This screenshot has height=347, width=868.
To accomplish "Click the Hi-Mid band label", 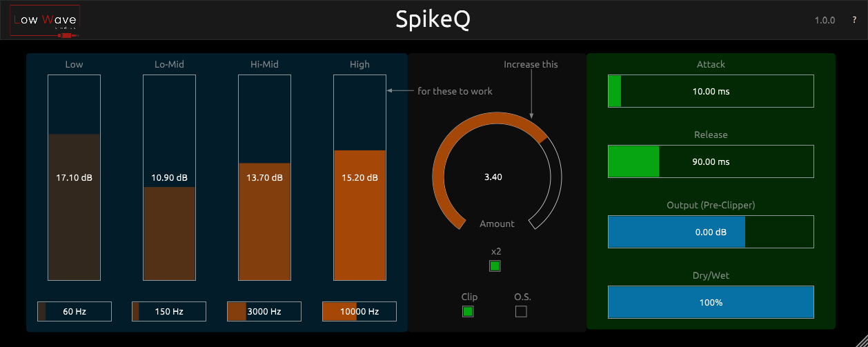I will [264, 64].
